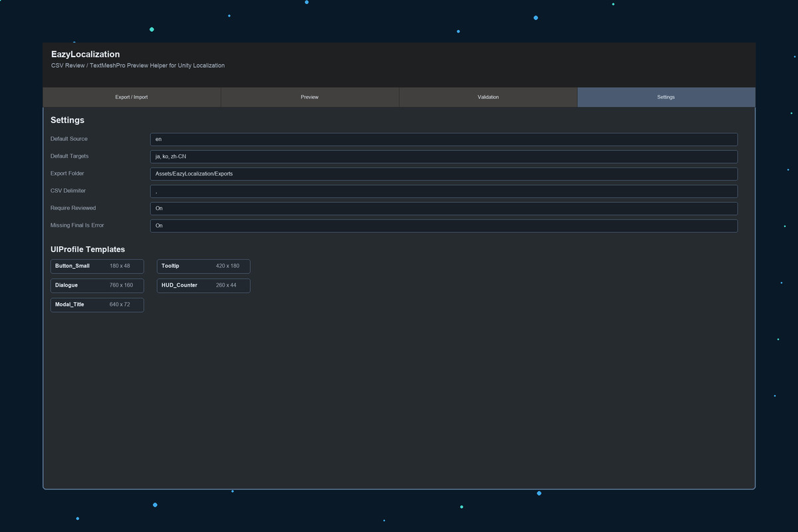798x532 pixels.
Task: Click the Export Folder label
Action: 67,174
